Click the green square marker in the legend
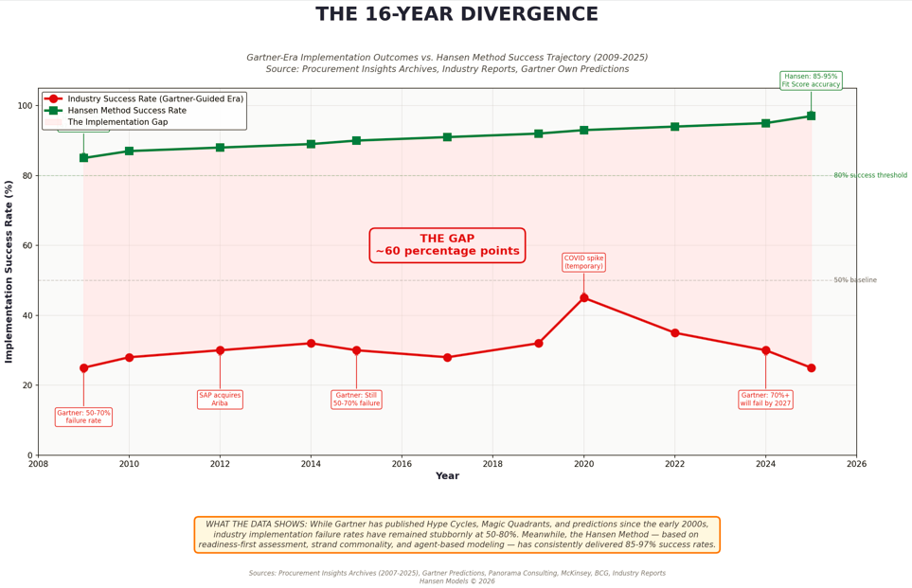 click(57, 111)
